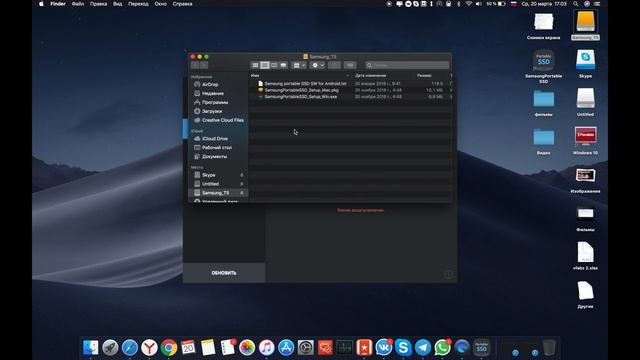Click the volume menu bar icon

tap(478, 4)
